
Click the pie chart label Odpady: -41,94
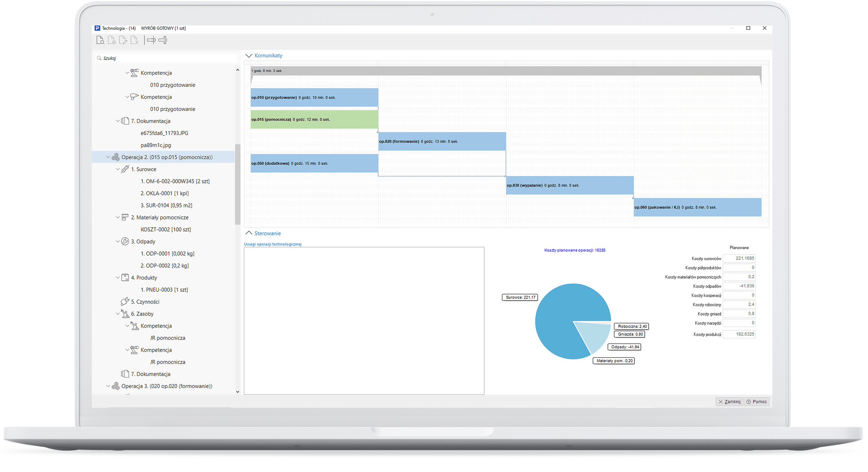pyautogui.click(x=625, y=347)
